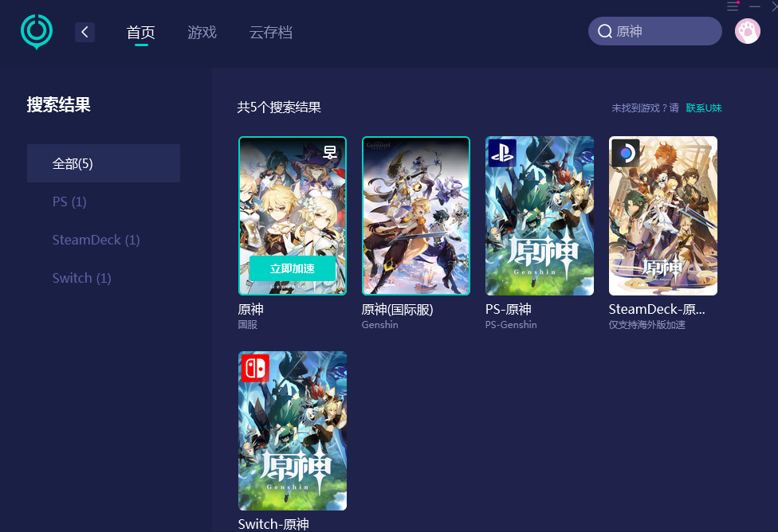The image size is (778, 532).
Task: Click the Genshin subtitle under 国际服
Action: coord(380,325)
